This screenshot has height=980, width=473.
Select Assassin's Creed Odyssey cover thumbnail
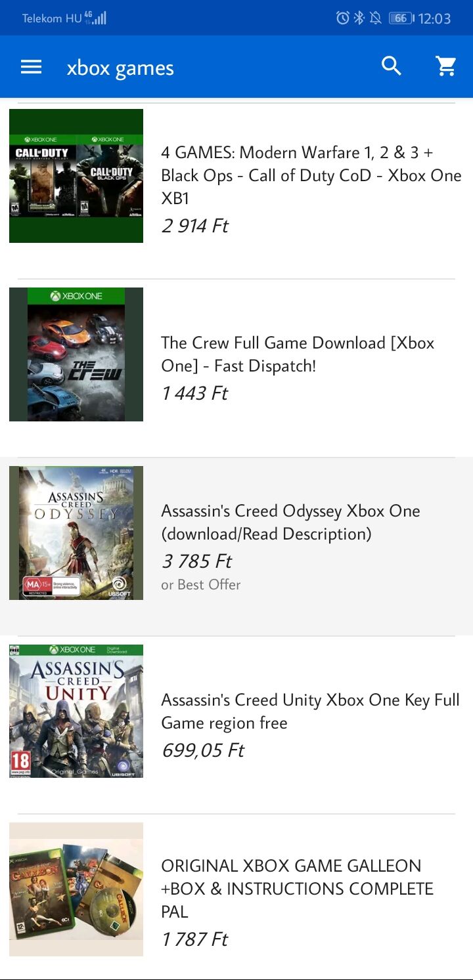[76, 533]
